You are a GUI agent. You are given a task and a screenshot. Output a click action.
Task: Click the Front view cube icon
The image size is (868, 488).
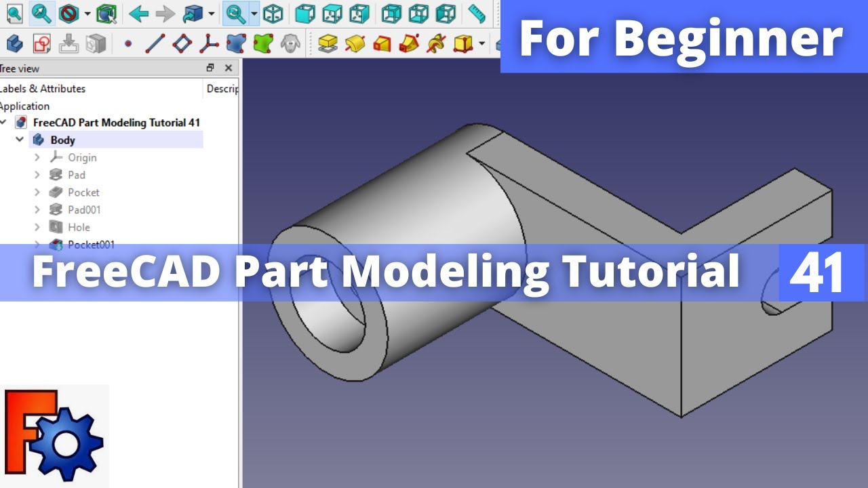[306, 13]
